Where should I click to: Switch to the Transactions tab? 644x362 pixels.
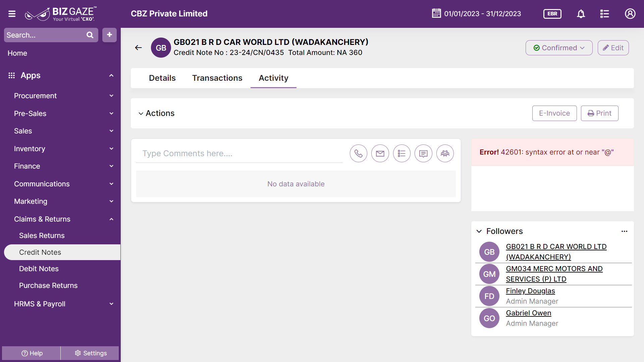pos(217,78)
